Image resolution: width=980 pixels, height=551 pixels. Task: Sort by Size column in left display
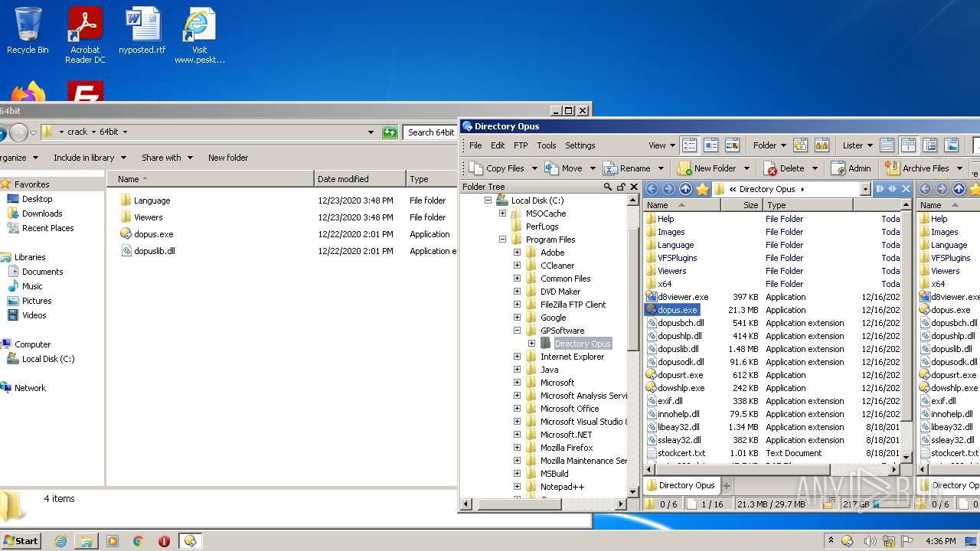[741, 205]
